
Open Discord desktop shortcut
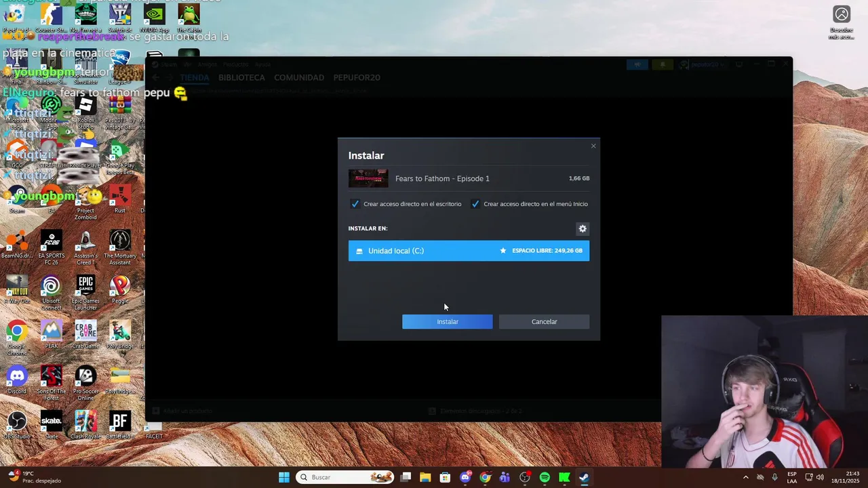coord(17,380)
